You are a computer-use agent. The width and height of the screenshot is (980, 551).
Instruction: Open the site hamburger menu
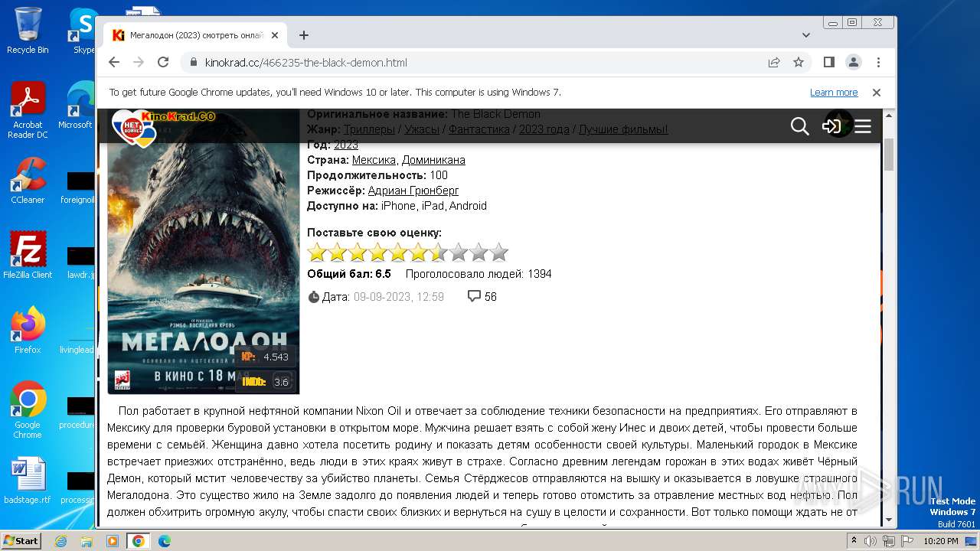point(863,126)
